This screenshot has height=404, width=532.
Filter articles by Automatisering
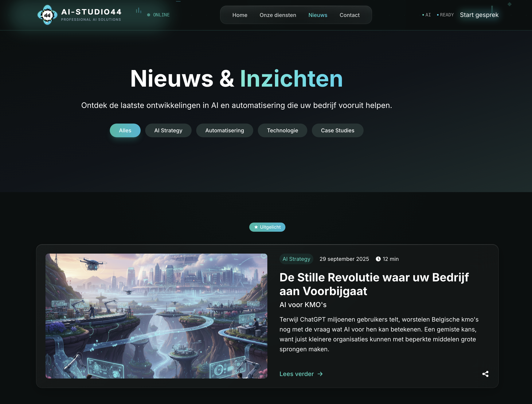[x=225, y=130]
